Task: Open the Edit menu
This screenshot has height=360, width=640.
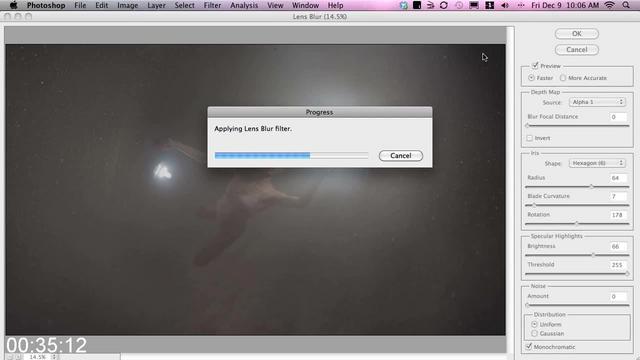Action: point(102,5)
